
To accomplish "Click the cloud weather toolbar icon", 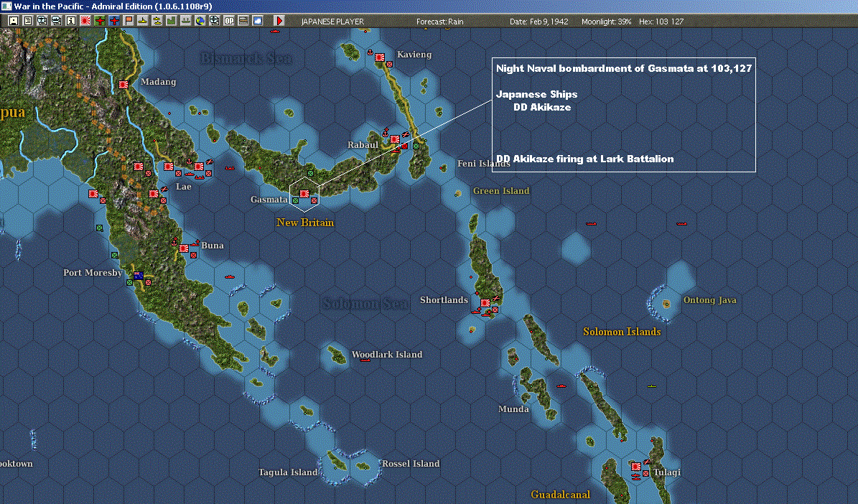I will (x=258, y=21).
